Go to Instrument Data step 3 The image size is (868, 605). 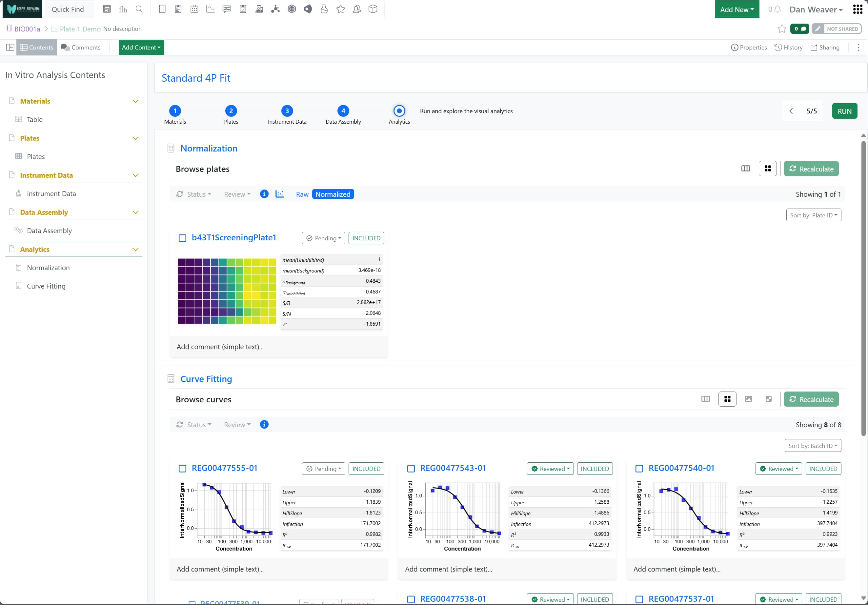pyautogui.click(x=287, y=111)
